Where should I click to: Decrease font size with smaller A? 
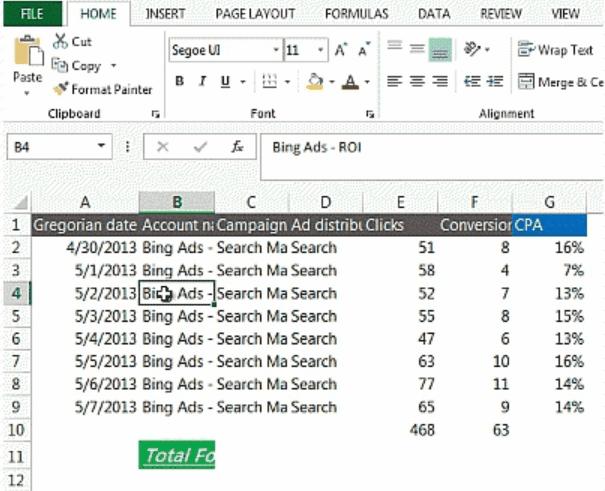(364, 50)
